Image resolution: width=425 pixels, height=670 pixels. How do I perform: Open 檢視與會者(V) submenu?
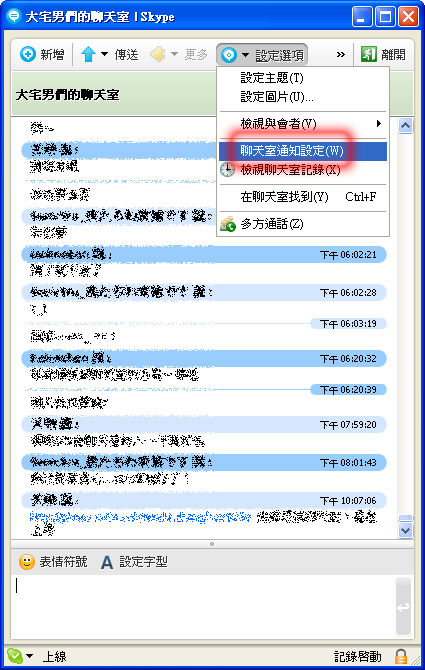tap(303, 124)
